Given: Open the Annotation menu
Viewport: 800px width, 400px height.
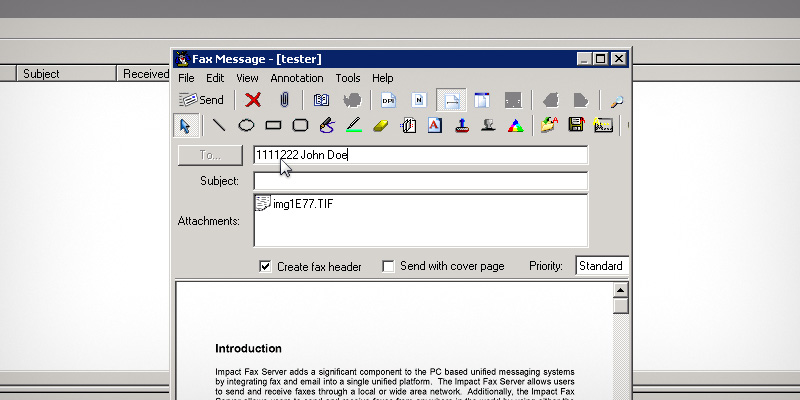Looking at the screenshot, I should coord(296,78).
